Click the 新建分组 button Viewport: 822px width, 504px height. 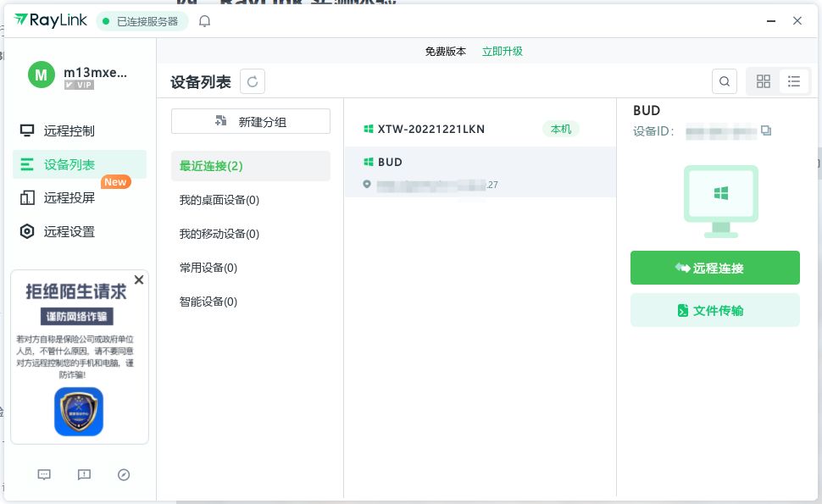coord(251,121)
